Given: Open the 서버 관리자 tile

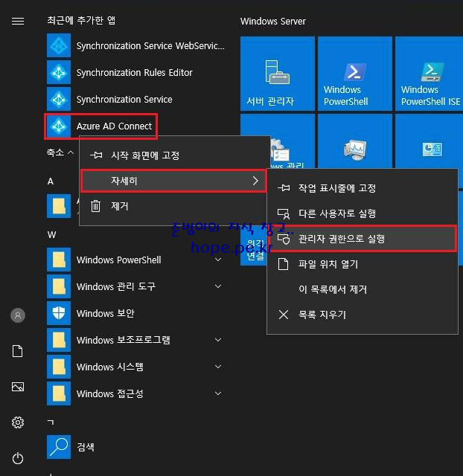Looking at the screenshot, I should tap(278, 74).
